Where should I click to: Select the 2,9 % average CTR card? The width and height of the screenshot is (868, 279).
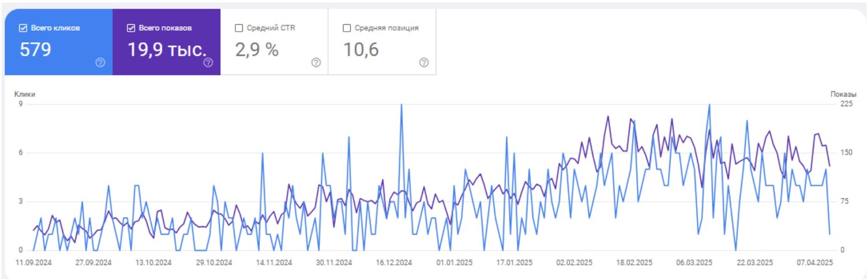click(274, 42)
